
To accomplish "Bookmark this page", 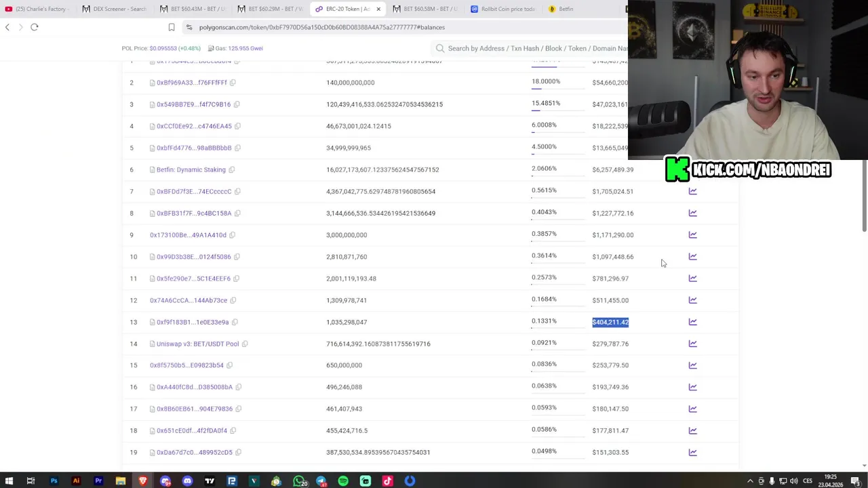I will 172,27.
